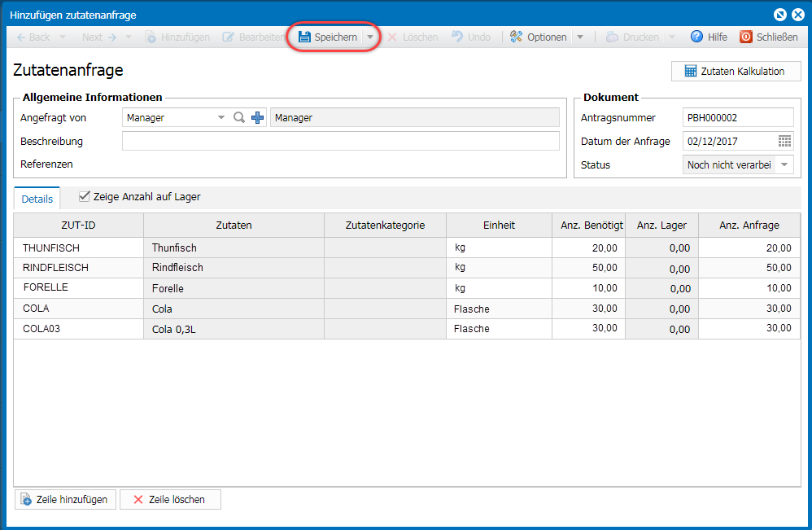The image size is (812, 530).
Task: Select the FORELLE ID cell
Action: (x=78, y=288)
